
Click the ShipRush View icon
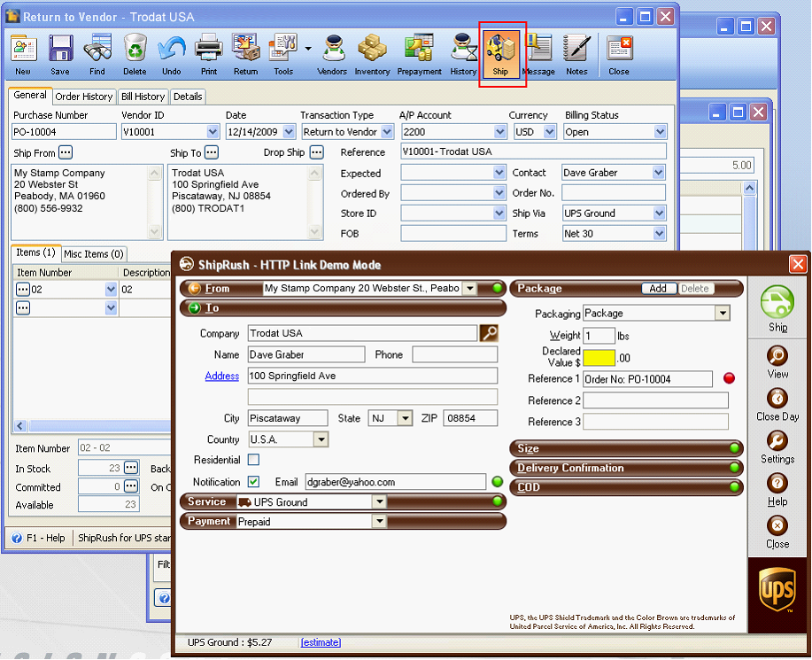pyautogui.click(x=777, y=361)
